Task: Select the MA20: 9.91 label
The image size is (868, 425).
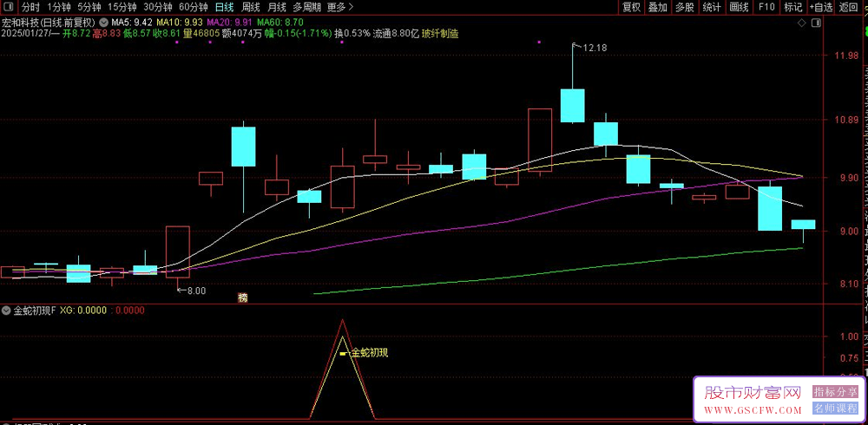Action: tap(230, 23)
